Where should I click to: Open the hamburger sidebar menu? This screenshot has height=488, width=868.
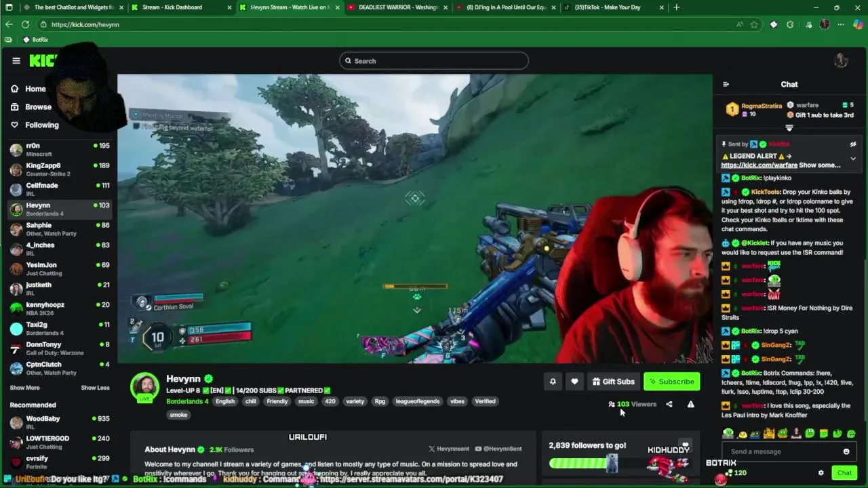(16, 60)
